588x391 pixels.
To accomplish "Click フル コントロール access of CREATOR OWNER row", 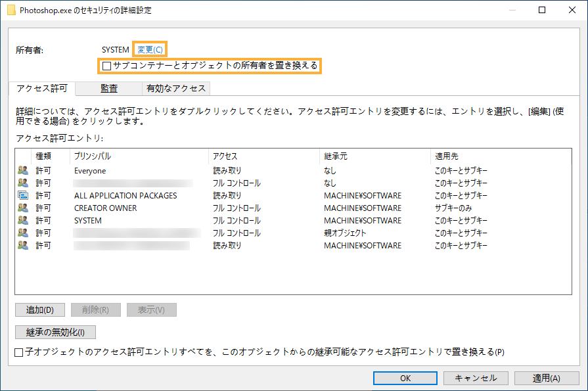I will [x=237, y=208].
